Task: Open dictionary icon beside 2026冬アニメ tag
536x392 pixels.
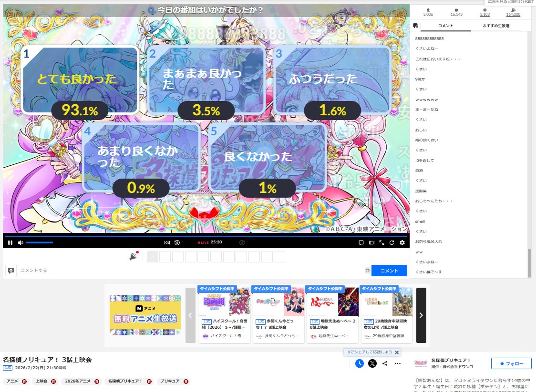Action: tap(97, 382)
